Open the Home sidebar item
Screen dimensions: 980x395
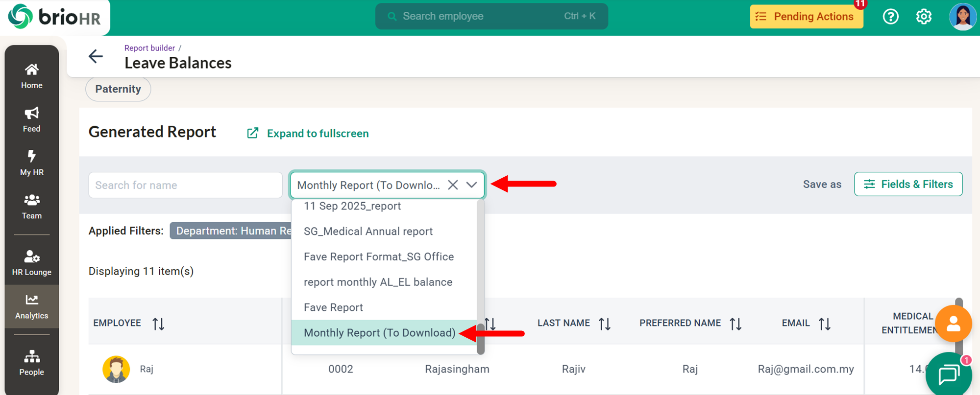32,76
